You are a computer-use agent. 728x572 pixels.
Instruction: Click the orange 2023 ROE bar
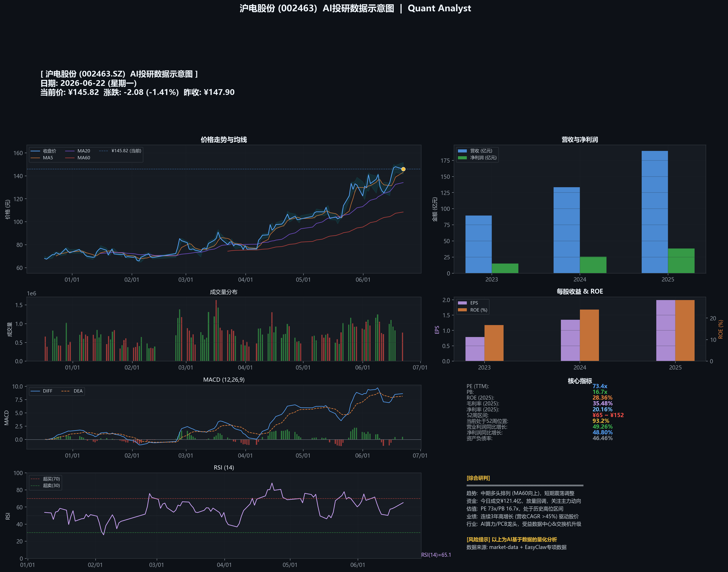(494, 343)
